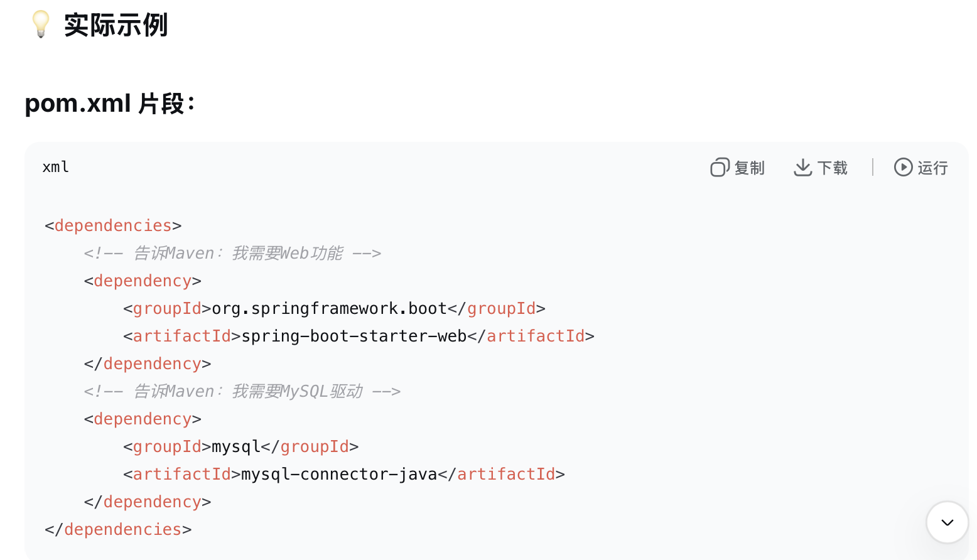Click the run play-circle icon
The height and width of the screenshot is (560, 977).
pos(903,167)
